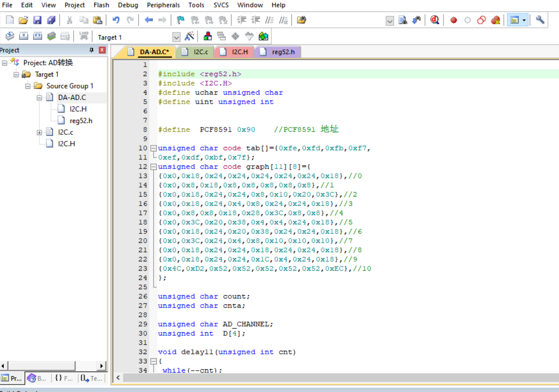Screen dimensions: 559x392
Task: Fold the delay11 function body
Action: (x=154, y=361)
